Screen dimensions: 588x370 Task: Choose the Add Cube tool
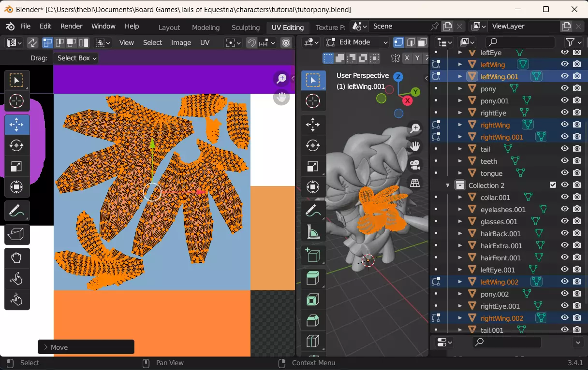coord(313,255)
